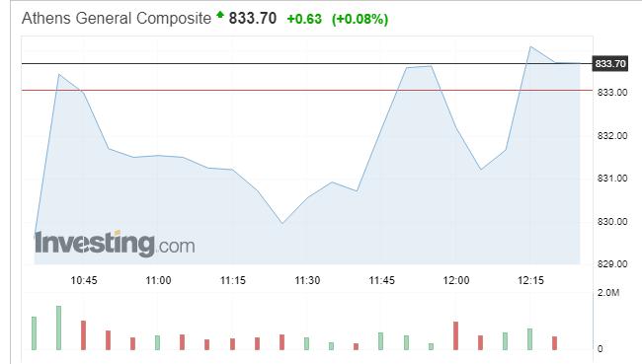Select the 11:00 time axis label
This screenshot has height=364, width=642.
(x=158, y=280)
